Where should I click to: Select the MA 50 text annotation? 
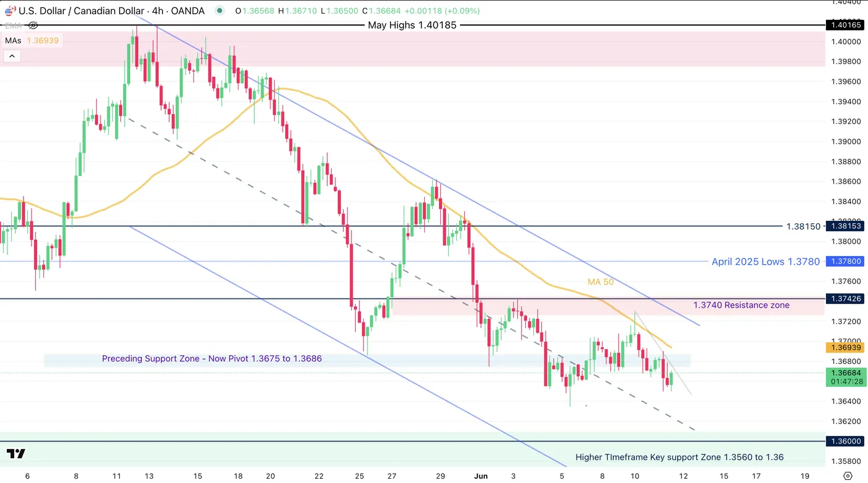(x=601, y=282)
